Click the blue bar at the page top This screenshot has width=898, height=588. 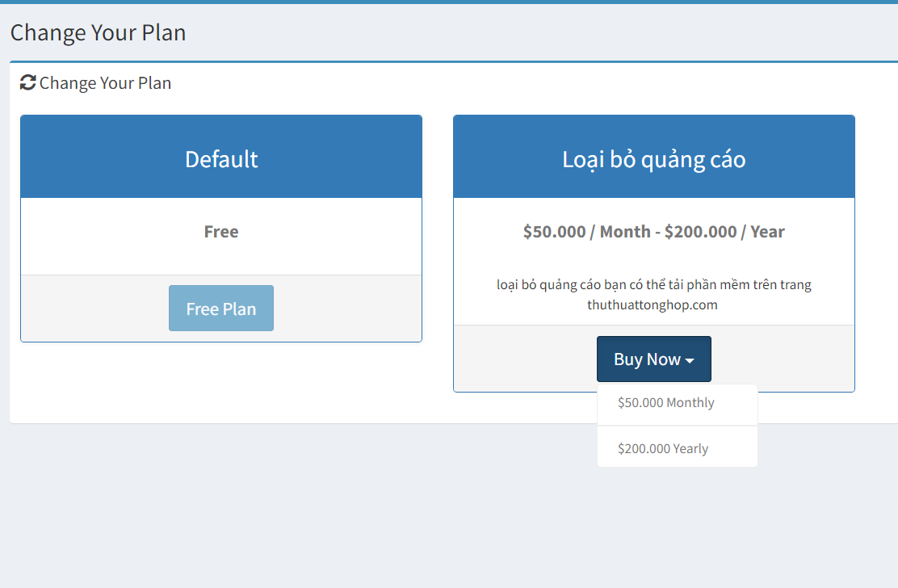click(449, 2)
